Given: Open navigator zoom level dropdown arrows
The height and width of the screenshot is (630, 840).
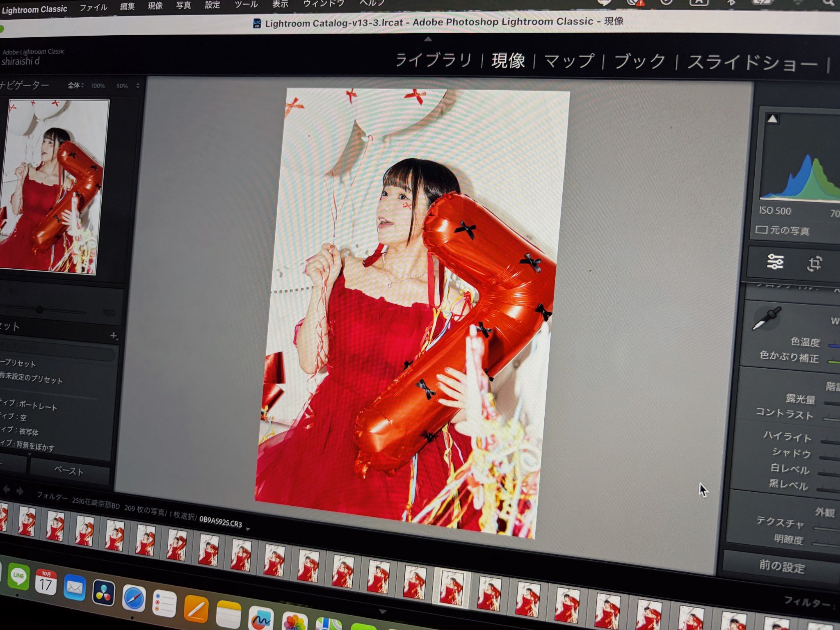Looking at the screenshot, I should 138,86.
